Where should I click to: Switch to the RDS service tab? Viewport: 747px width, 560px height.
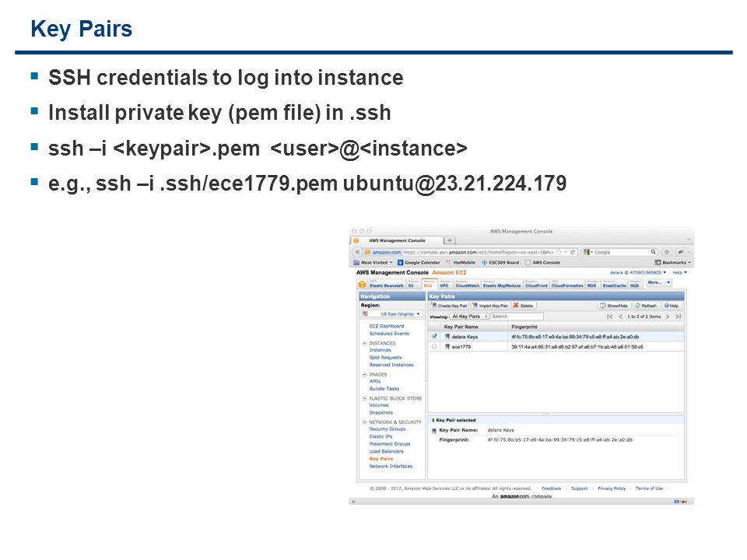click(x=593, y=285)
